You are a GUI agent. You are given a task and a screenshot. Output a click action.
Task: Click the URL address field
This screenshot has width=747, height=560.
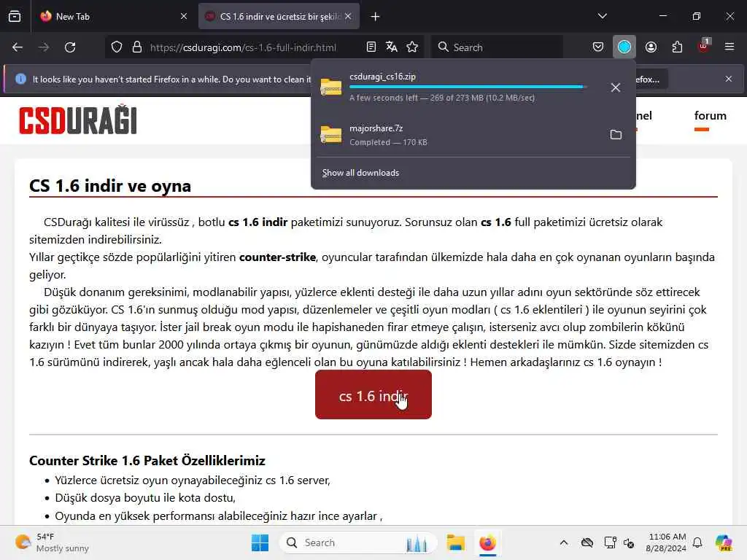tap(243, 47)
